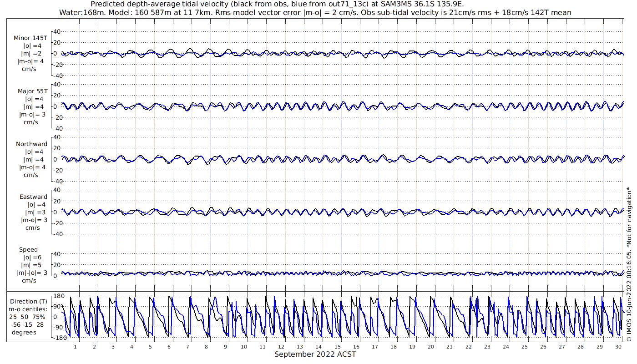Click the 'Water:168m' subtitle line
This screenshot has height=364, width=637.
coord(315,12)
